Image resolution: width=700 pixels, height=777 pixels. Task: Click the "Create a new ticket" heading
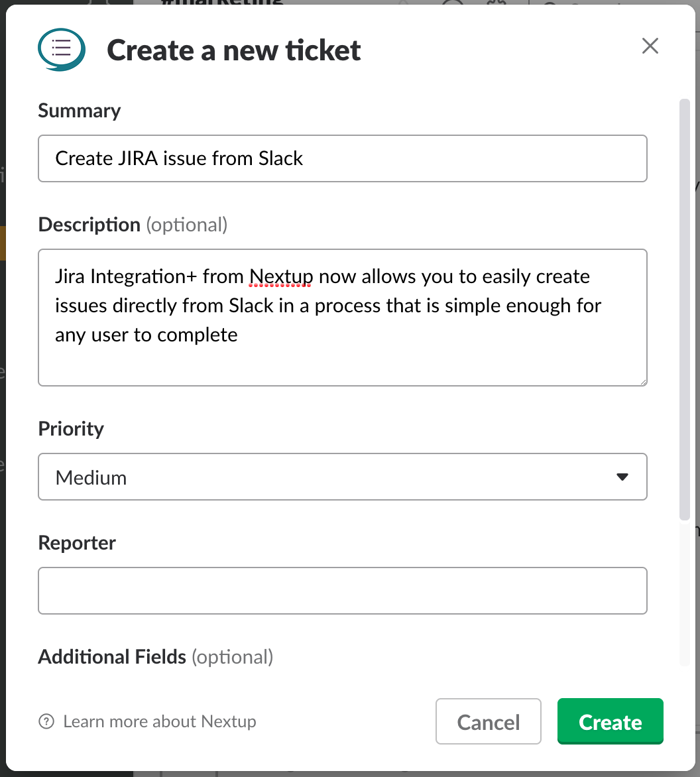233,50
